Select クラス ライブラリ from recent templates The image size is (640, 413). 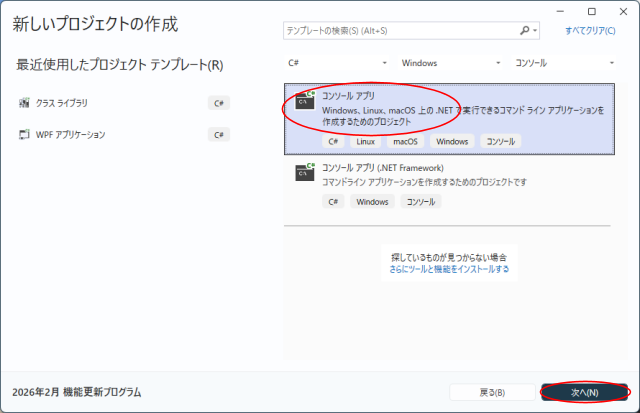[x=62, y=103]
